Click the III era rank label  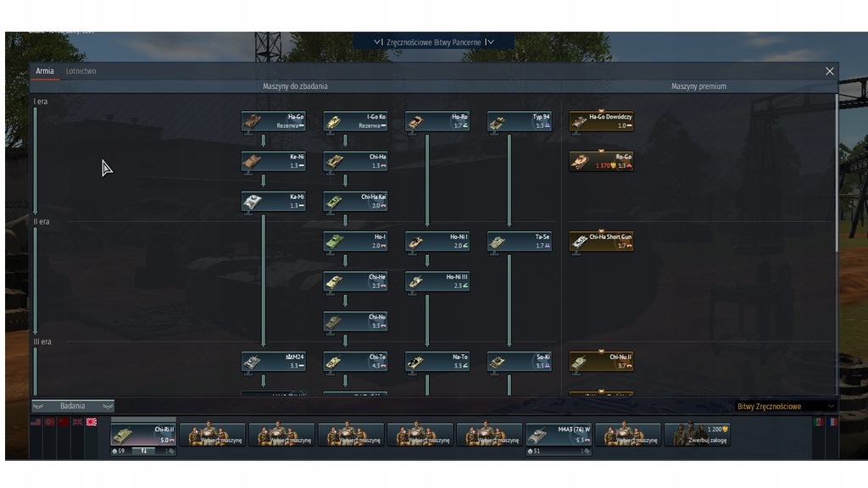pos(42,341)
